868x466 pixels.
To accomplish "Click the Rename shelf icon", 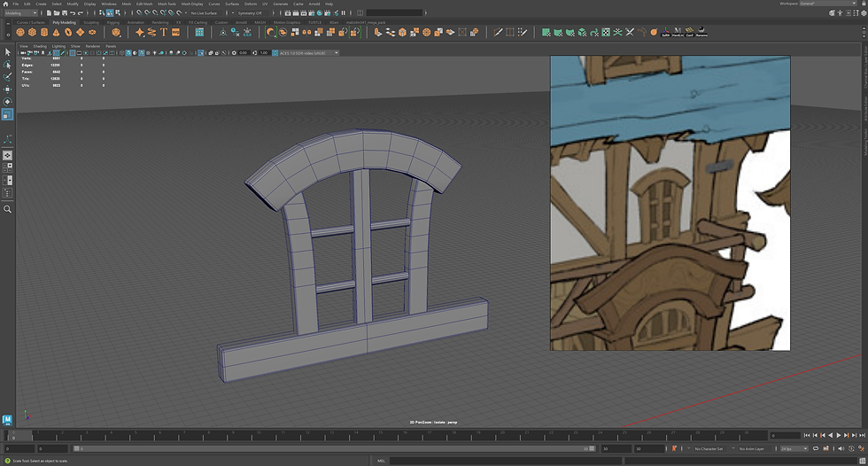I will point(701,33).
